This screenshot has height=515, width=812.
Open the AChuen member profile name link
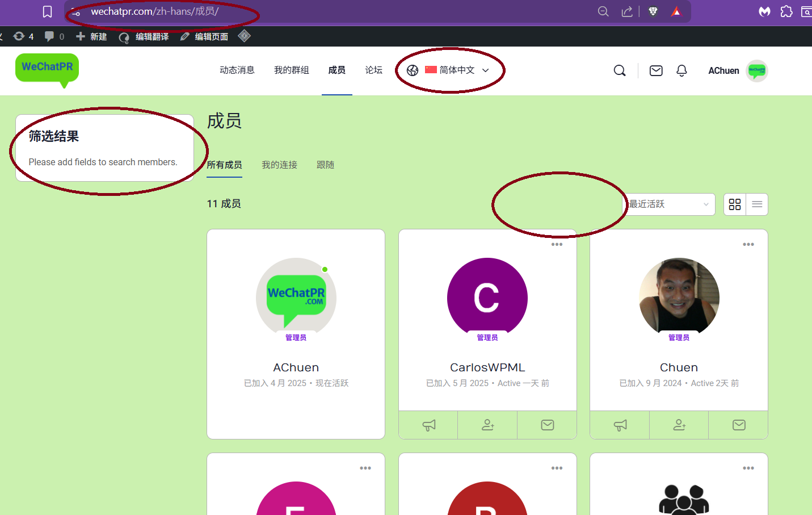point(296,367)
